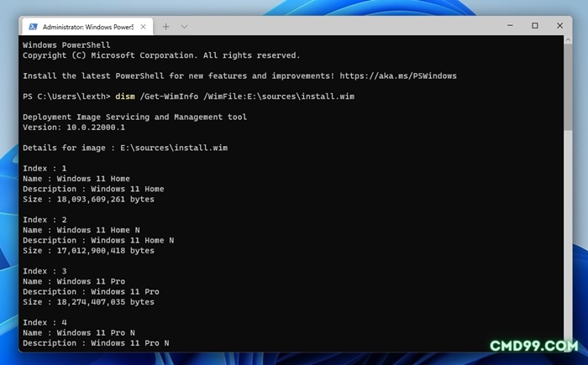
Task: Click the 'Name : Windows 11 Home' line
Action: [76, 179]
